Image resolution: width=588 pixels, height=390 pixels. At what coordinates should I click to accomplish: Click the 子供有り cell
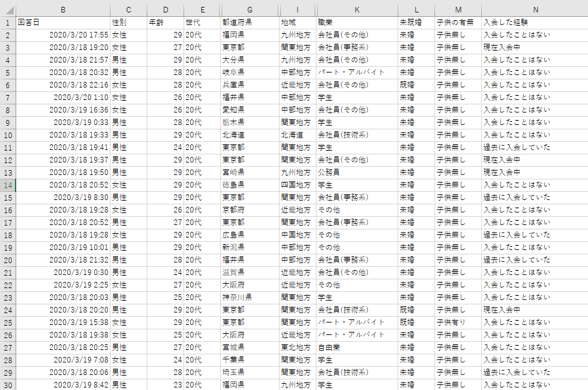pos(458,322)
